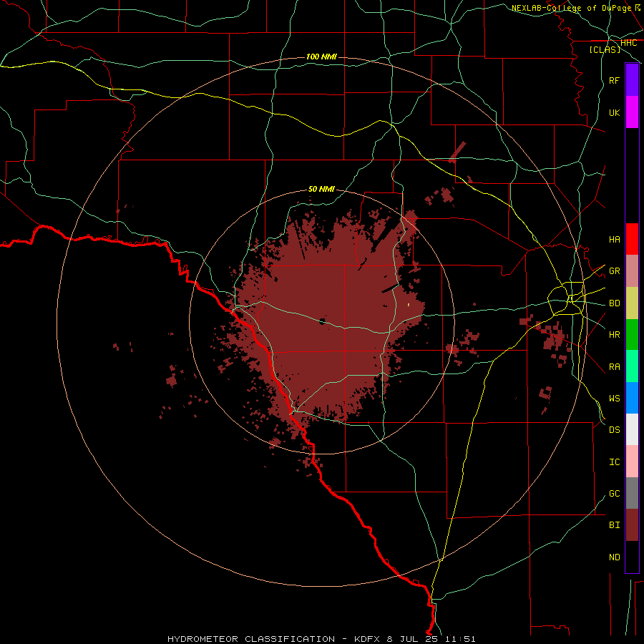Pick the RA light green legend swatch
Image resolution: width=644 pixels, height=644 pixels.
(632, 366)
